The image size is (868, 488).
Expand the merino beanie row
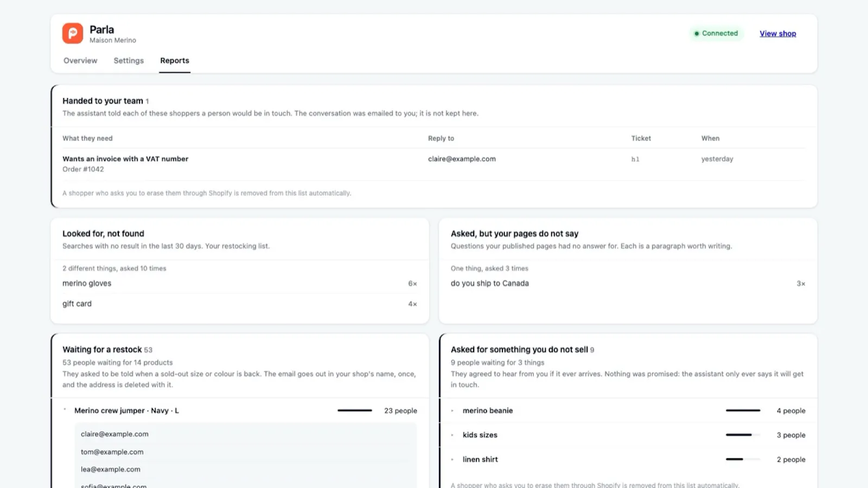(x=628, y=410)
